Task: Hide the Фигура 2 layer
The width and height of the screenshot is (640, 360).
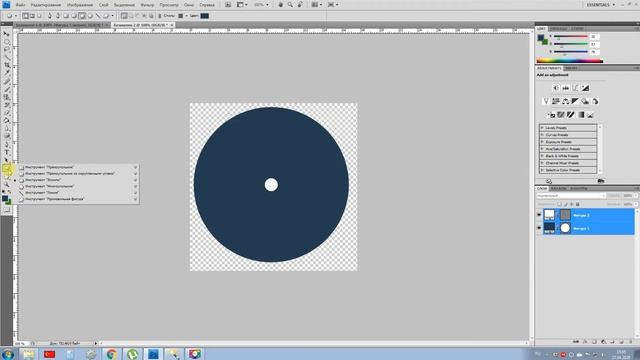Action: click(539, 215)
